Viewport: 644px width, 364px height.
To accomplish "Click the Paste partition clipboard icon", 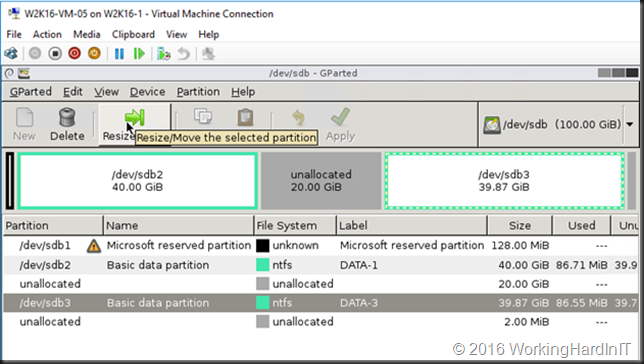I will point(245,117).
